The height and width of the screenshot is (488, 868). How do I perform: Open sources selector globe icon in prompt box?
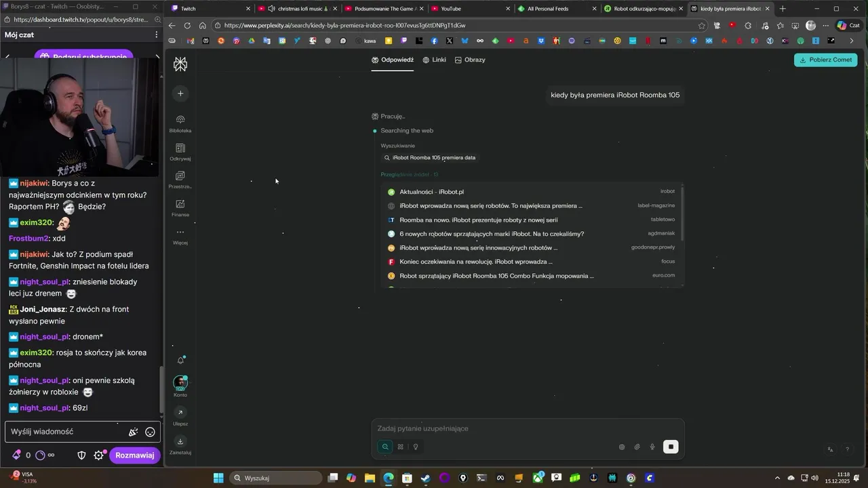(x=622, y=447)
